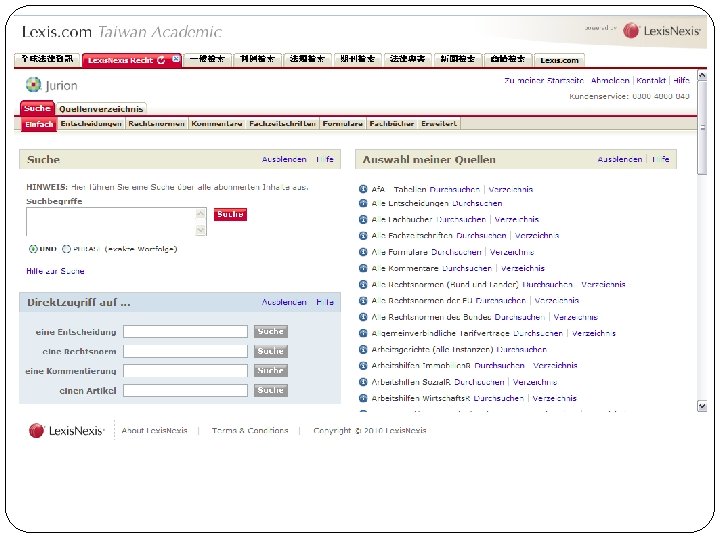Select the Einfach search tab

pyautogui.click(x=39, y=124)
